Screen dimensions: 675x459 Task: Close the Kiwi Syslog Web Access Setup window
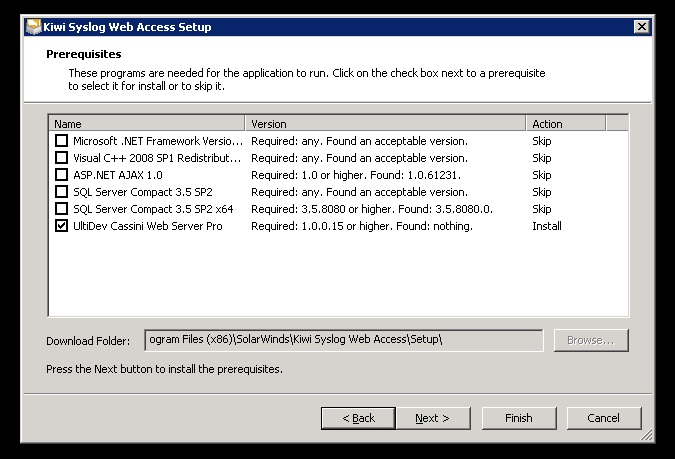pyautogui.click(x=641, y=27)
